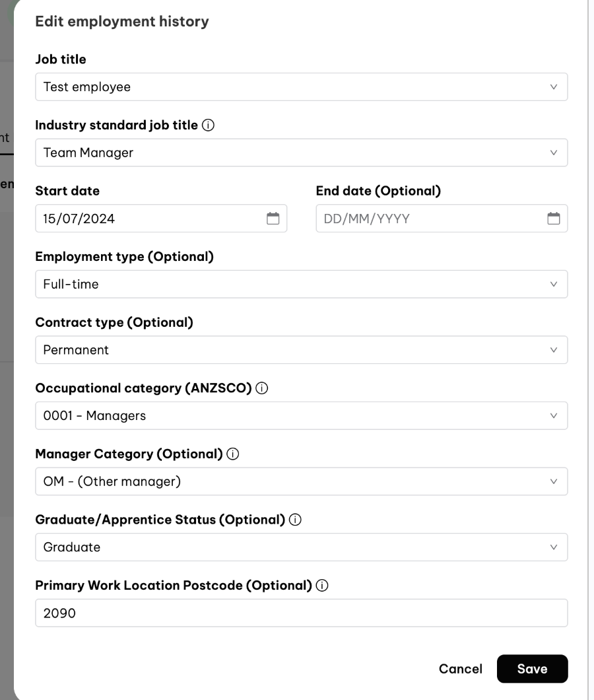Open the End date calendar picker icon

click(553, 219)
